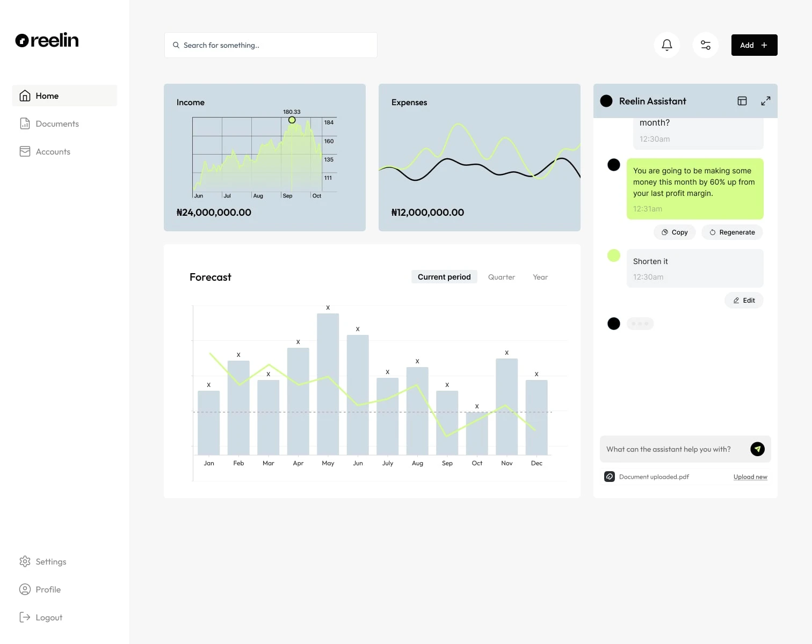Open Document uploaded.pdf file name

[654, 477]
